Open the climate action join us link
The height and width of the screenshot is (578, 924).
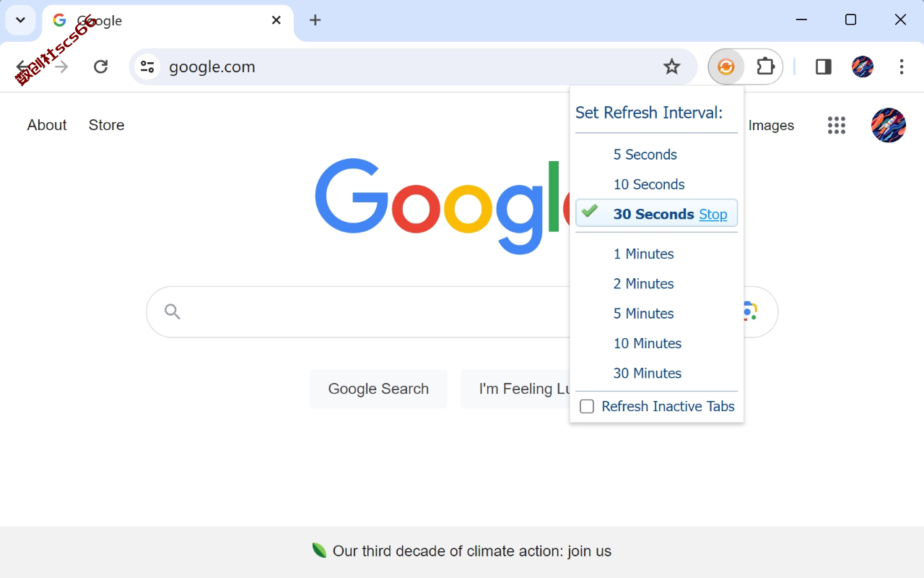tap(472, 551)
